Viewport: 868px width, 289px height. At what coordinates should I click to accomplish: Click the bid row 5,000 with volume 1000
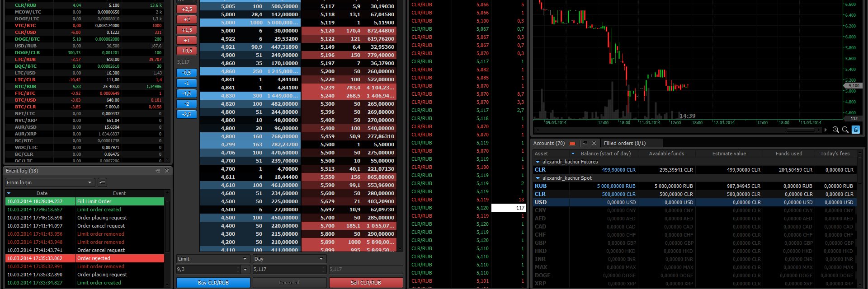tap(250, 23)
